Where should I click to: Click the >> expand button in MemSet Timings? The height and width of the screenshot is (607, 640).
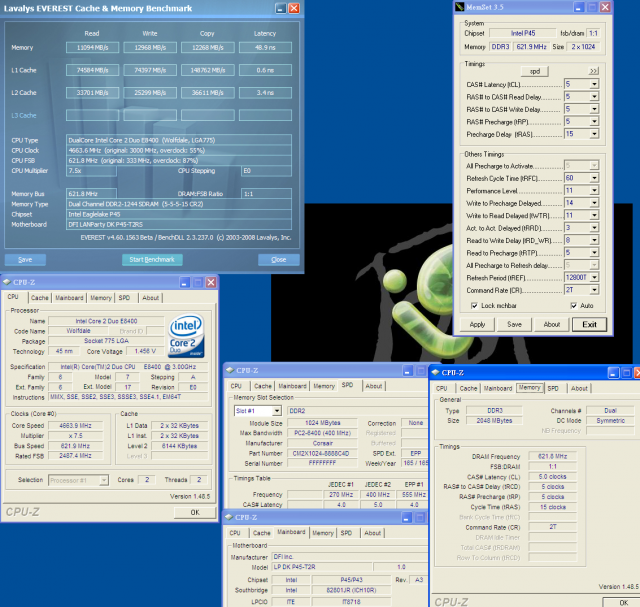pos(593,71)
